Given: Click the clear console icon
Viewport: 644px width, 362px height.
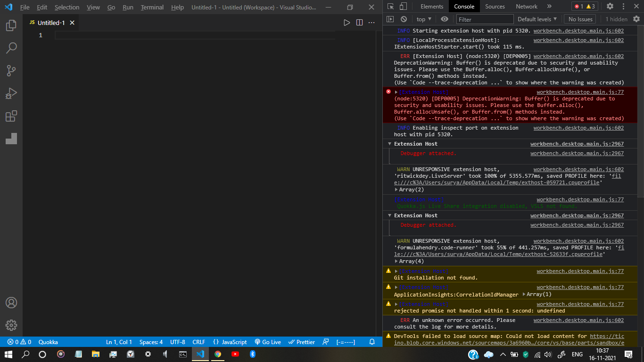Looking at the screenshot, I should coord(404,19).
